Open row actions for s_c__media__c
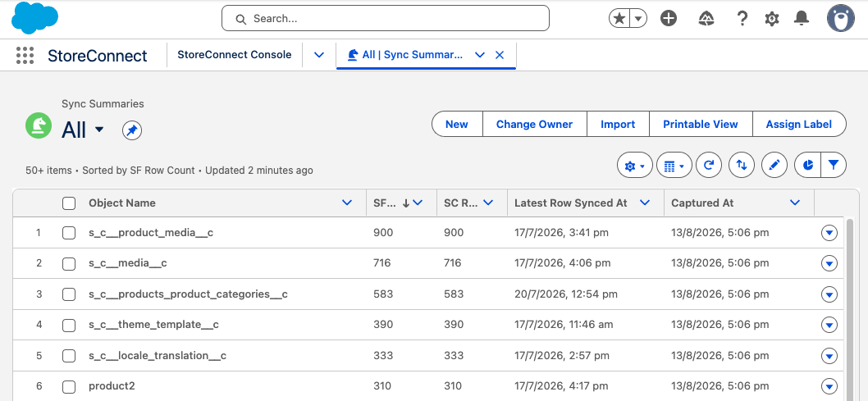 click(x=829, y=264)
